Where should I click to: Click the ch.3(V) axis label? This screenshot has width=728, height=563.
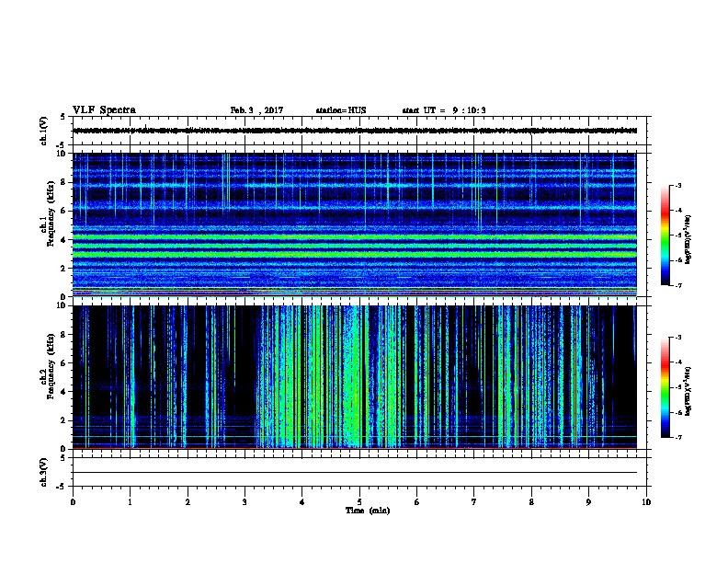pos(43,472)
